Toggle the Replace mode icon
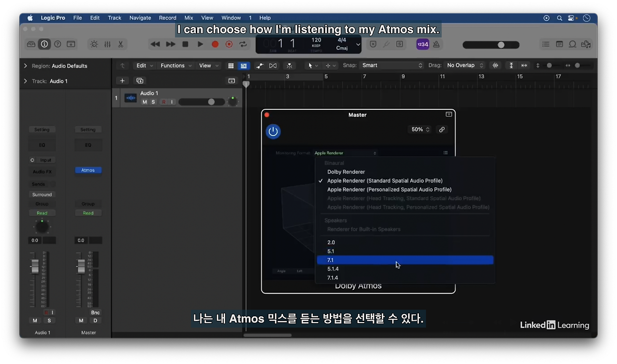This screenshot has width=617, height=364. tap(373, 44)
